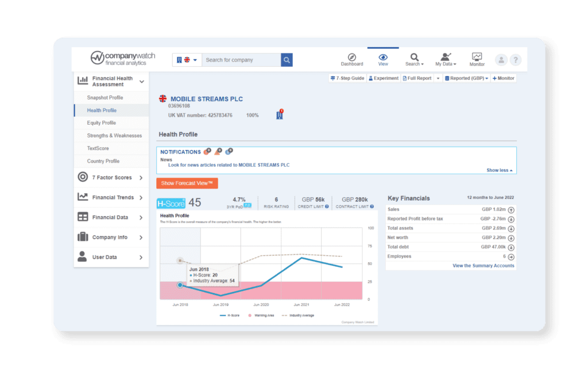This screenshot has width=588, height=376.
Task: Click the Credit Limit help icon
Action: pyautogui.click(x=327, y=206)
